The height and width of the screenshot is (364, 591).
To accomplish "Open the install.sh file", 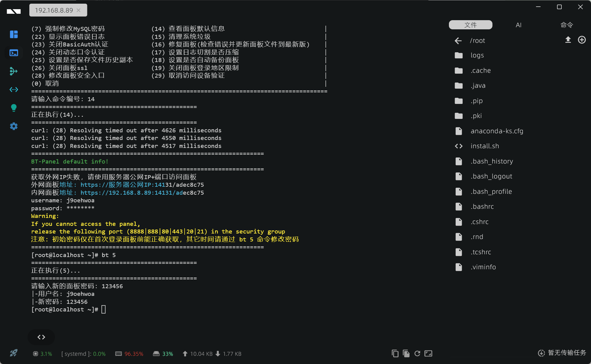I will [484, 146].
